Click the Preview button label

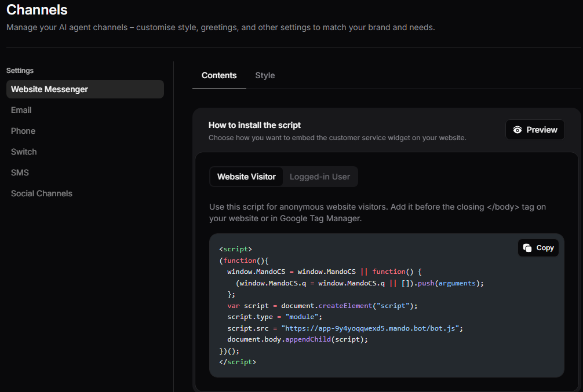click(542, 130)
